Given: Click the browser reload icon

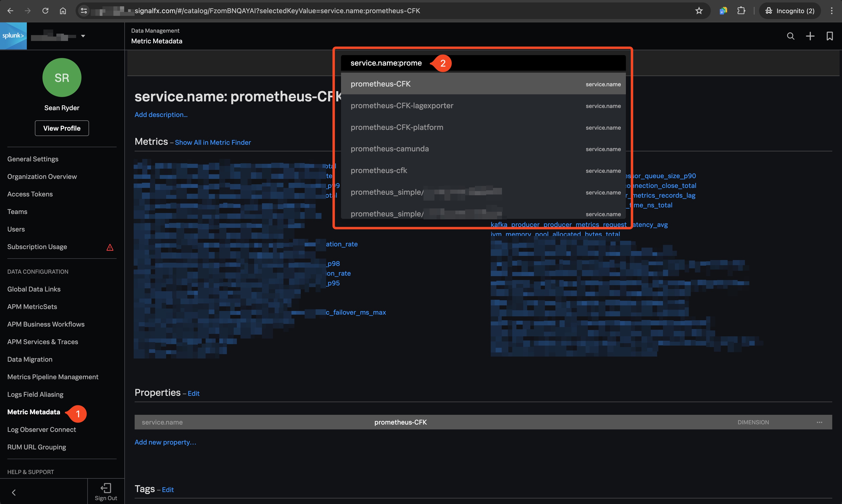Looking at the screenshot, I should tap(45, 10).
